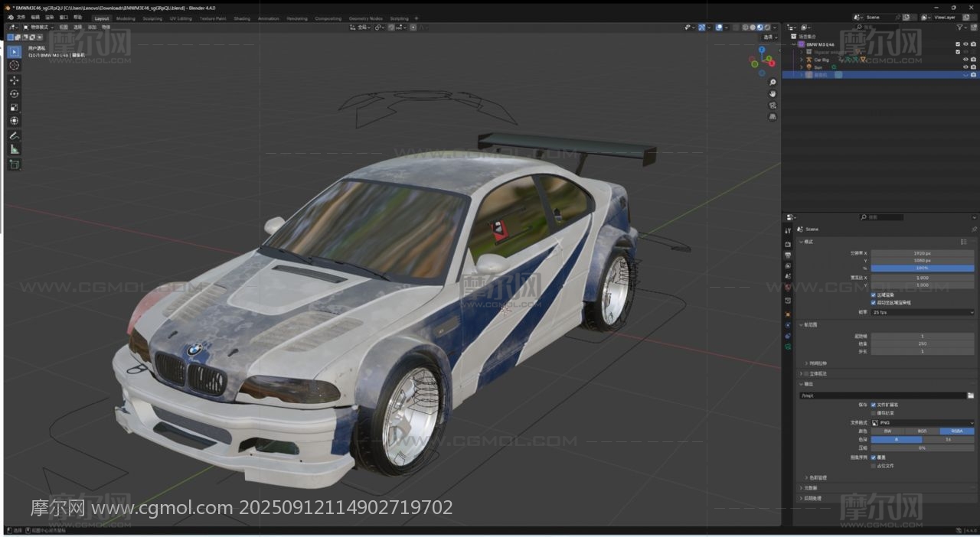Uncheck the first checkbox under aspect Y
This screenshot has height=537, width=980.
[873, 295]
